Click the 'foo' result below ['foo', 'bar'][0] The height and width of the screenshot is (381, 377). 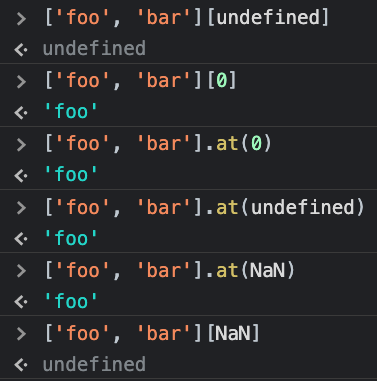click(71, 111)
